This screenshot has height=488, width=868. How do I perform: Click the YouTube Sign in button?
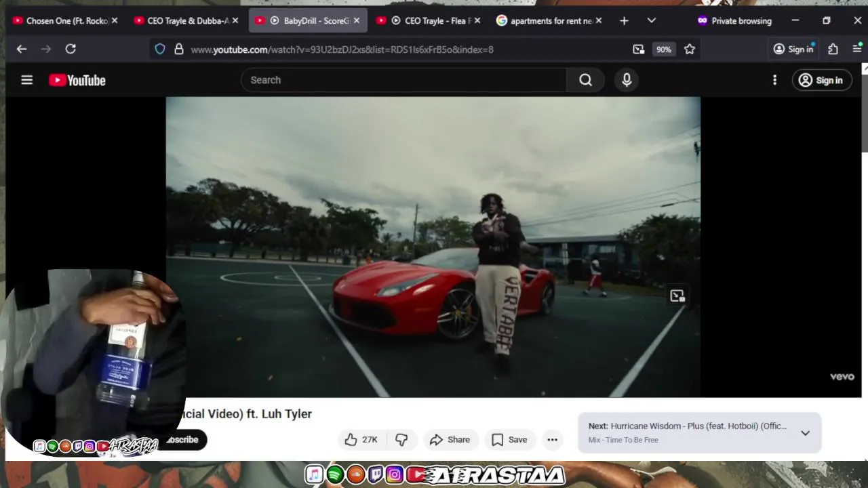(821, 80)
